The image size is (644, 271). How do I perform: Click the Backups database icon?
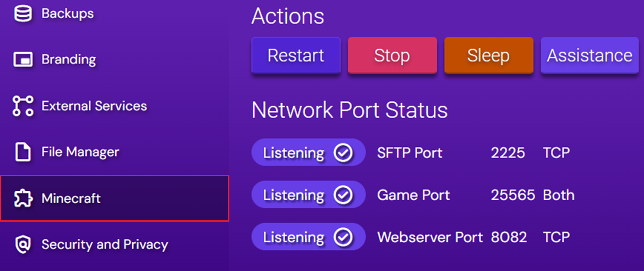22,13
